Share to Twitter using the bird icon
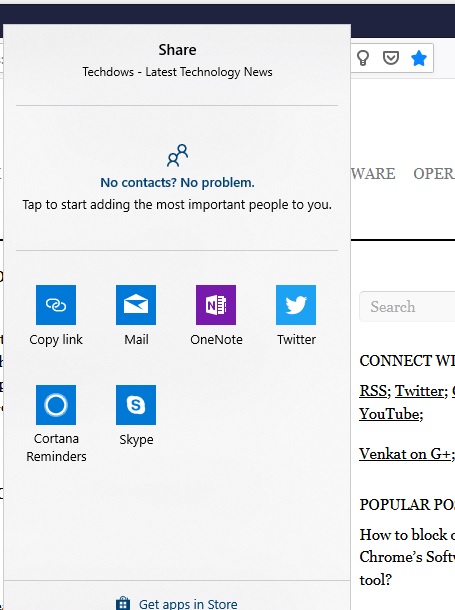Screen dimensions: 455x610 (296, 305)
